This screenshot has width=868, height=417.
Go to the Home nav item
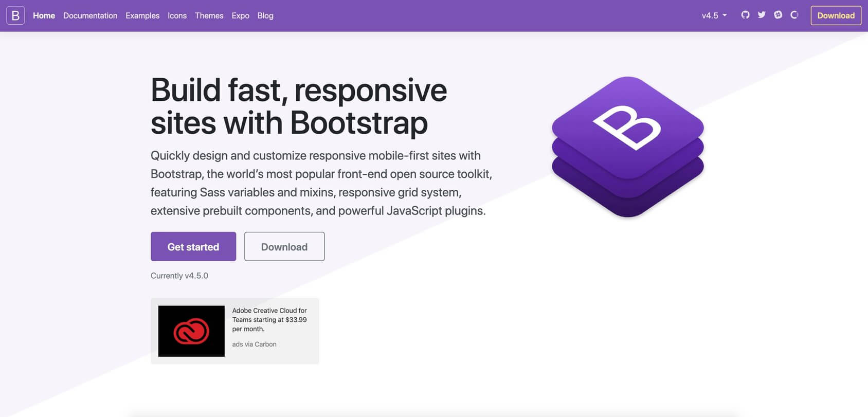[x=44, y=15]
